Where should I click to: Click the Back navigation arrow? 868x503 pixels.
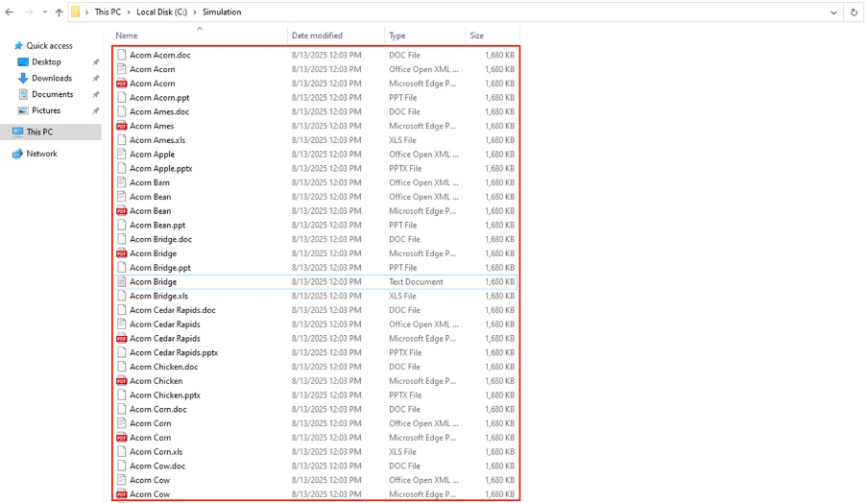10,12
